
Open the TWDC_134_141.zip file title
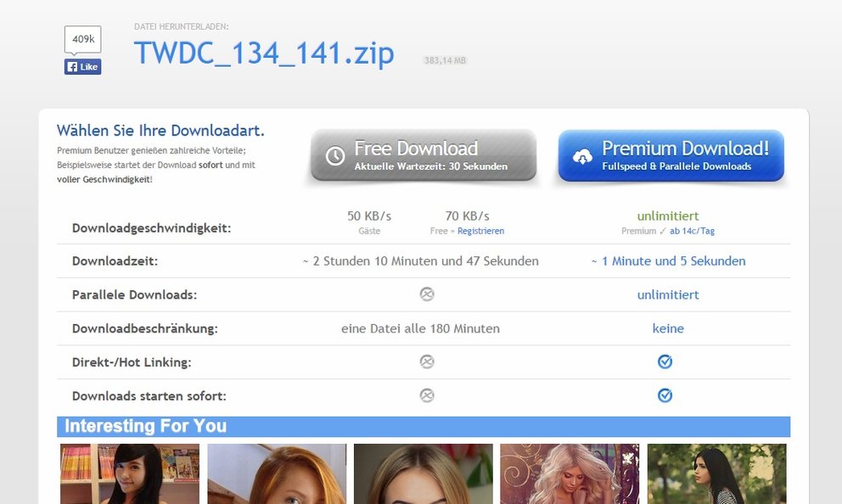(264, 53)
